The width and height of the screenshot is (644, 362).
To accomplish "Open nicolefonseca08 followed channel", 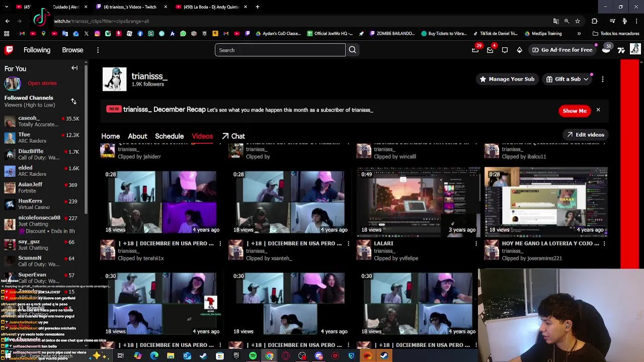I will (x=42, y=224).
